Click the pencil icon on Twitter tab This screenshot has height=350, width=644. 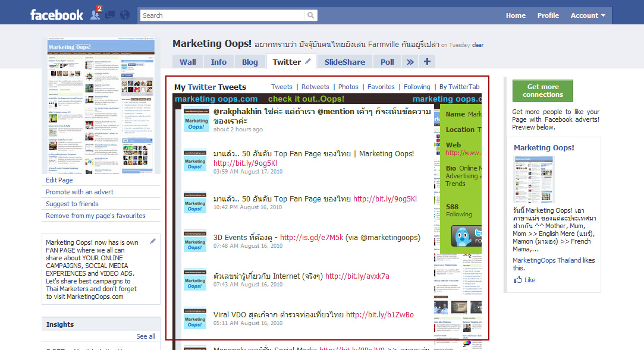coord(308,62)
